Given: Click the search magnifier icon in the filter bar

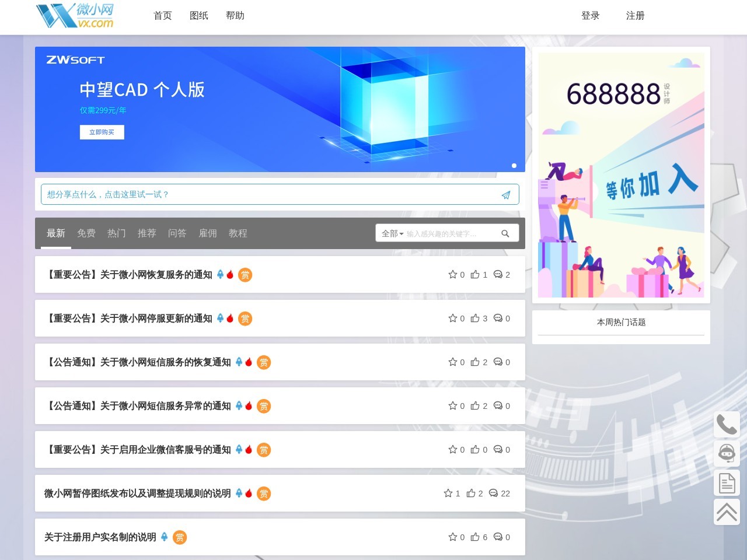Looking at the screenshot, I should click(x=505, y=233).
